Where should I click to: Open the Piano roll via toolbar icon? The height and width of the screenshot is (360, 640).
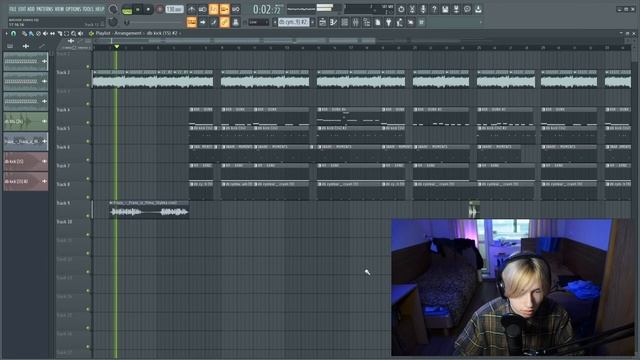tap(333, 22)
